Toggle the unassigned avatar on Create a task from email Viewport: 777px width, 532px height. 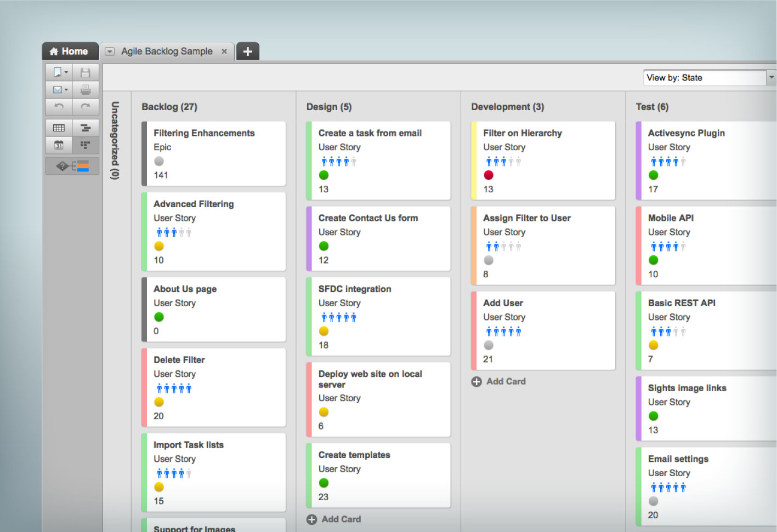tap(353, 161)
